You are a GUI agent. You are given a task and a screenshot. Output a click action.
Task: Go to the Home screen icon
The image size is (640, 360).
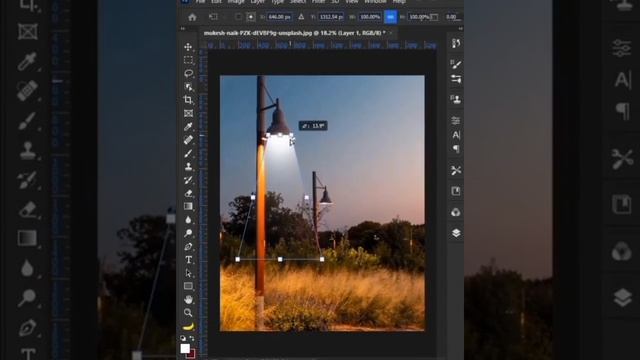click(192, 17)
